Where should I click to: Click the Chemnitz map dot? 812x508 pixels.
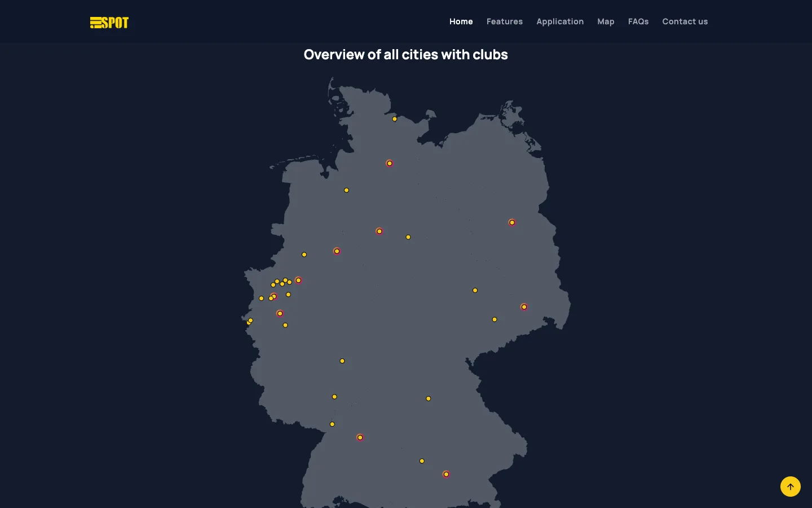[495, 319]
